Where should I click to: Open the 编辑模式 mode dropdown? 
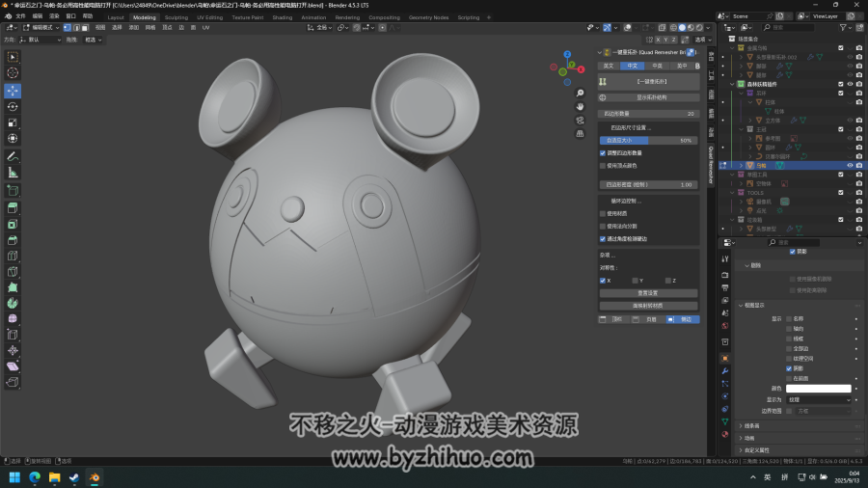pos(41,27)
